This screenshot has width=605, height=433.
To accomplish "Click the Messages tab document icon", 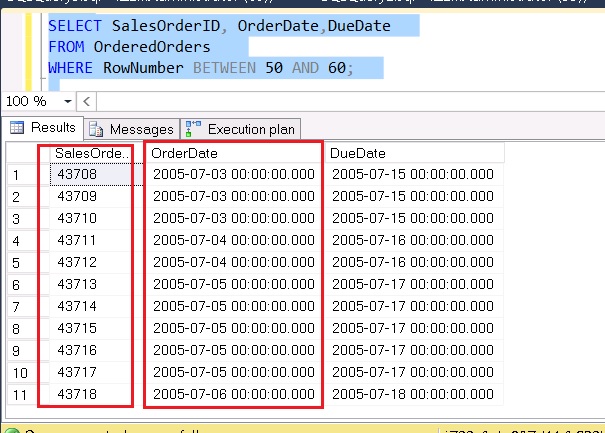I will [96, 129].
